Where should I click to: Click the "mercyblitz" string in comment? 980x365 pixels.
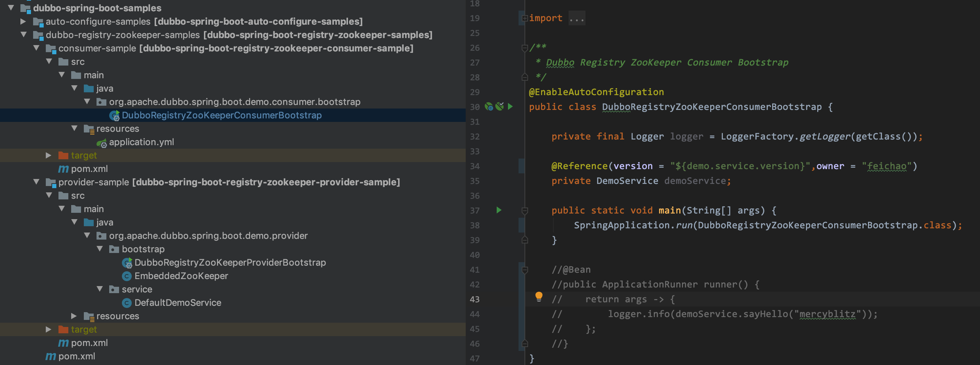tap(827, 314)
